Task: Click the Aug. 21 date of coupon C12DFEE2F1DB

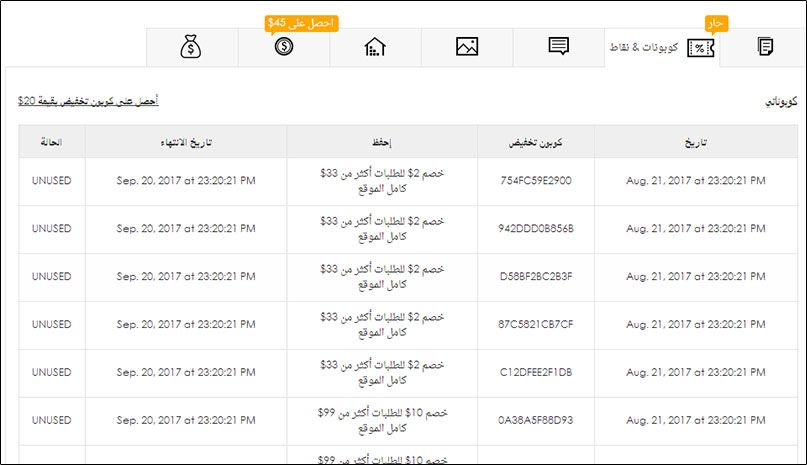Action: pos(696,372)
